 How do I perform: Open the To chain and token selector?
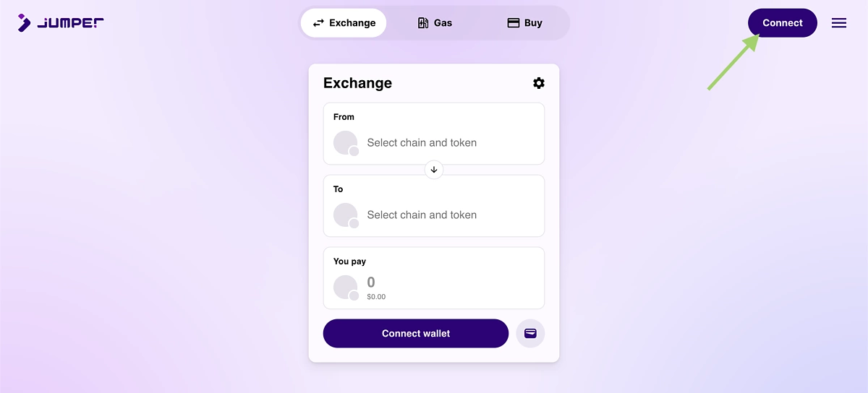(434, 206)
